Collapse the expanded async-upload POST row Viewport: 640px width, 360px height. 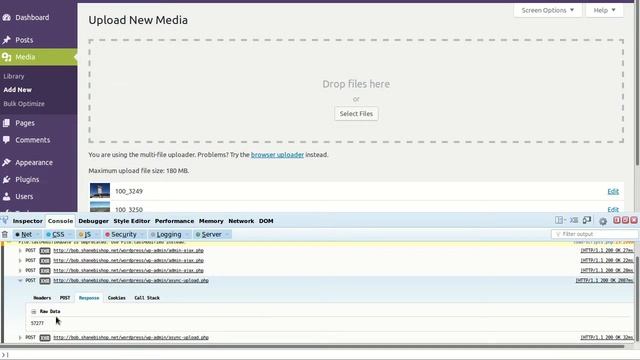click(x=20, y=281)
